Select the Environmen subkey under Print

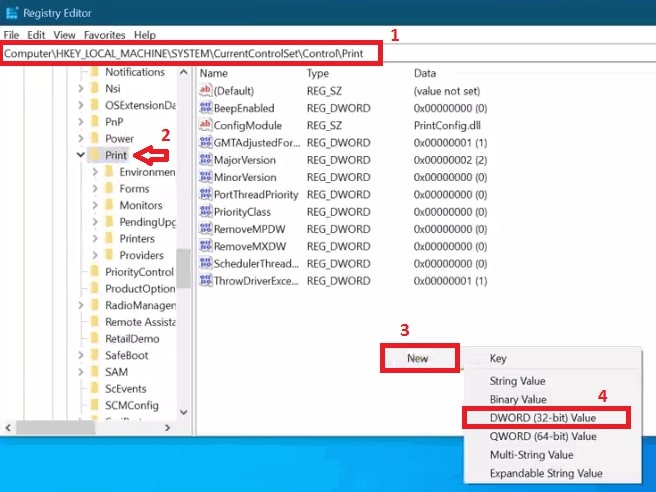(x=147, y=172)
